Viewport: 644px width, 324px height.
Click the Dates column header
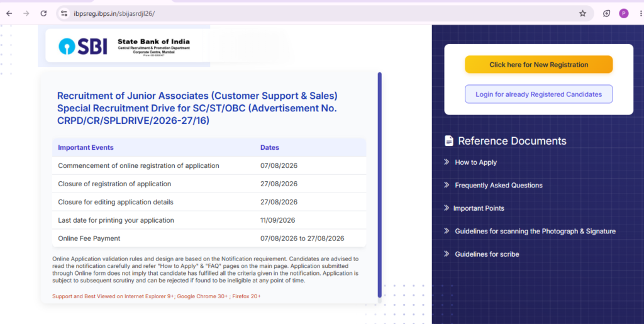[x=269, y=147]
